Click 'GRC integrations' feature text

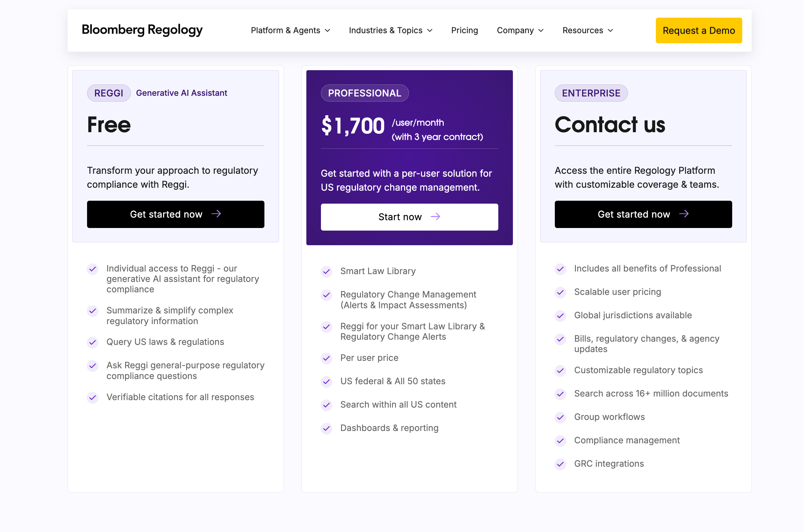pyautogui.click(x=609, y=463)
